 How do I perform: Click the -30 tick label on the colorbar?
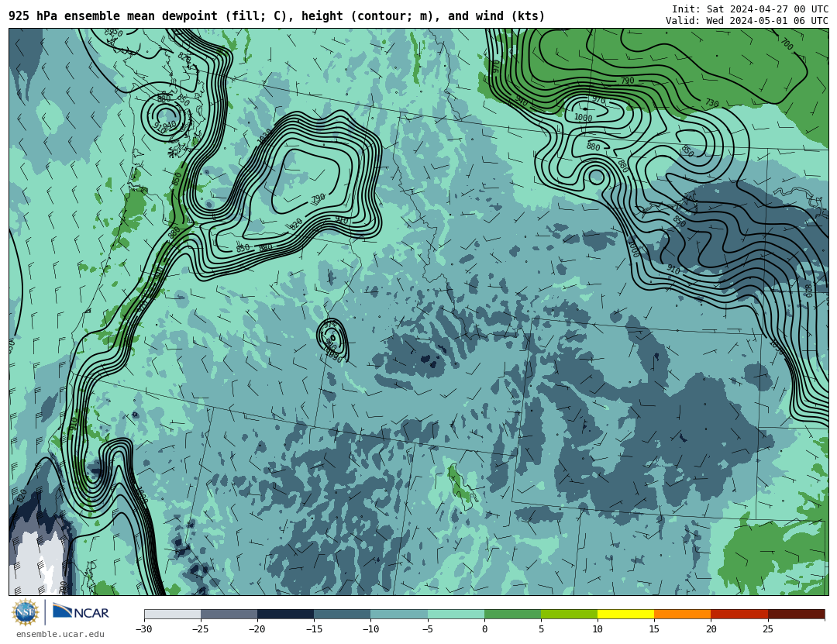click(x=143, y=629)
